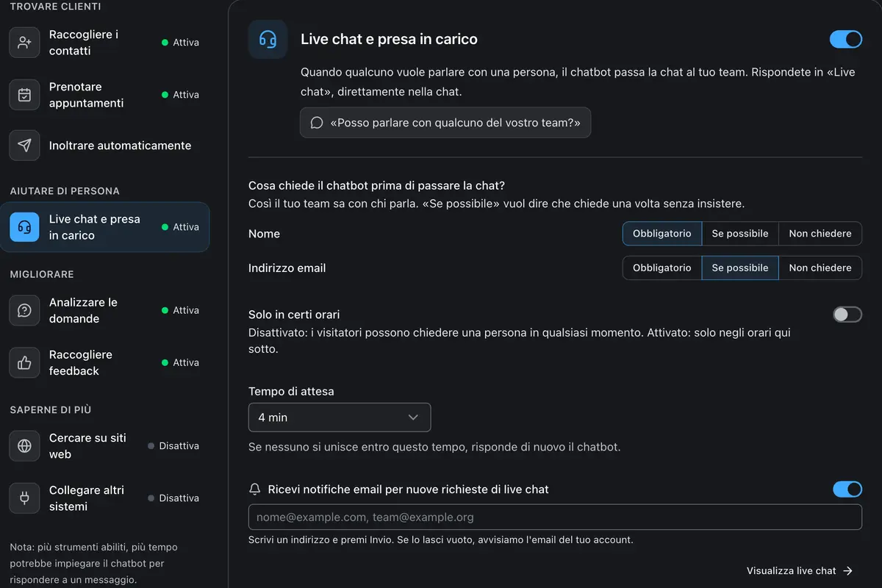Click the add-contact icon beside Raccogliere i contatti

click(24, 43)
